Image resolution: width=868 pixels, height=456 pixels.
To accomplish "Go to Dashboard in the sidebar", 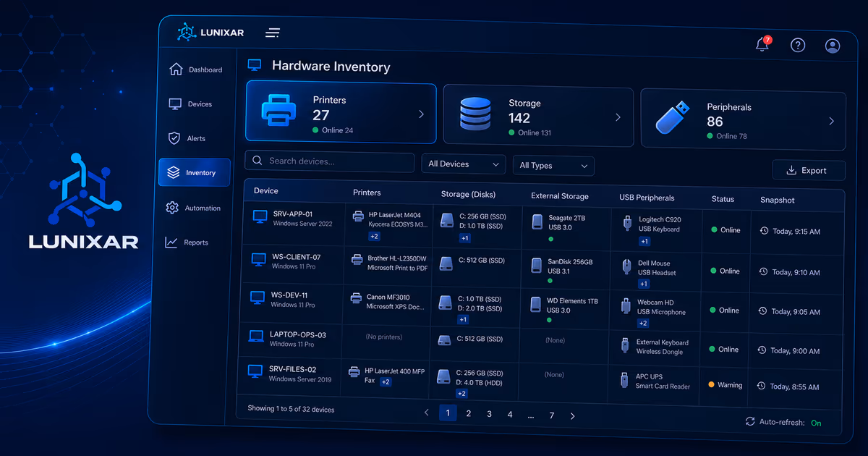I will [x=195, y=69].
